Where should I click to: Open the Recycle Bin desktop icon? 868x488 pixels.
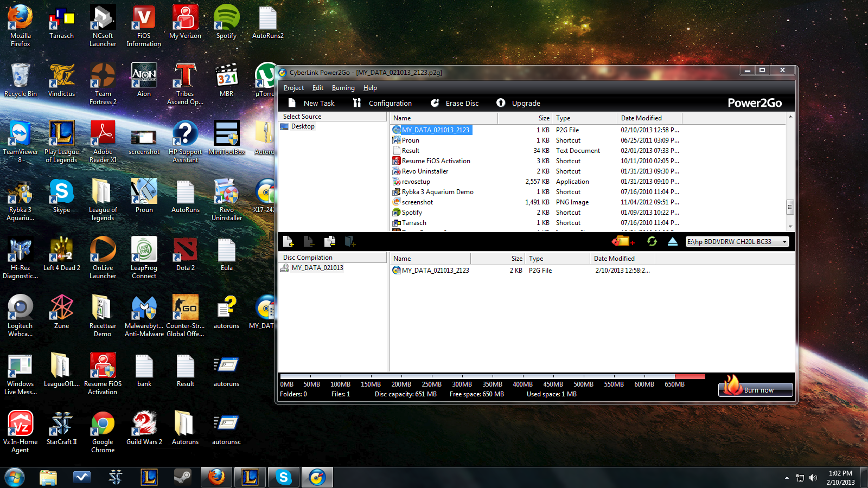click(x=20, y=80)
